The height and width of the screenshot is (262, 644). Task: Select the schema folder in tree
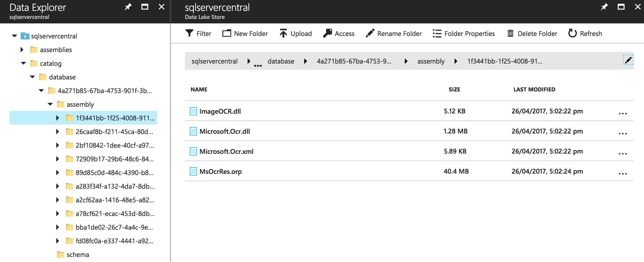pyautogui.click(x=78, y=254)
